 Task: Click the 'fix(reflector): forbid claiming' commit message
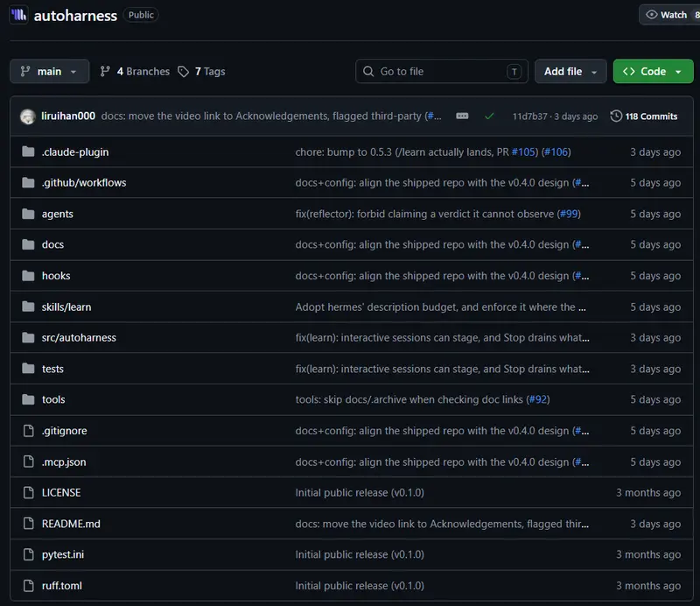[424, 214]
